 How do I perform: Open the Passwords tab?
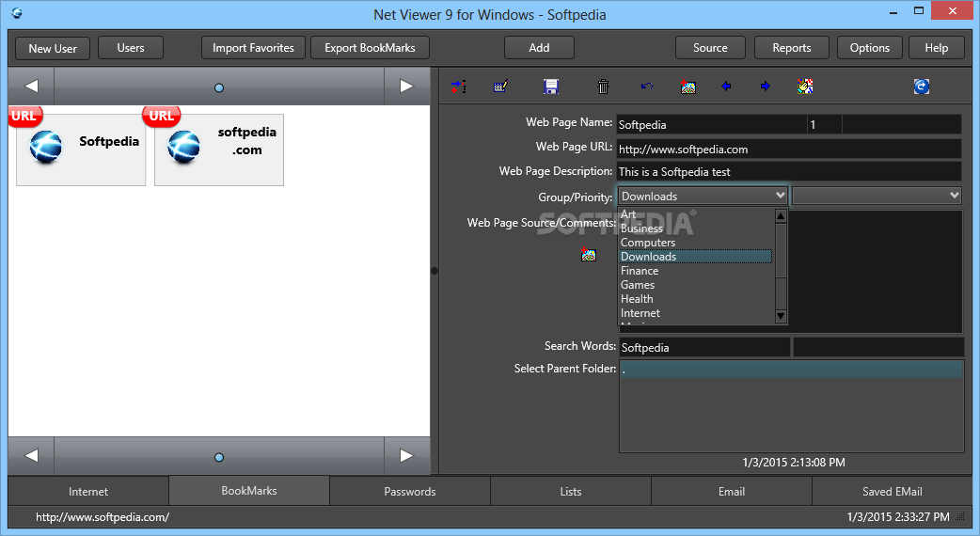point(410,491)
